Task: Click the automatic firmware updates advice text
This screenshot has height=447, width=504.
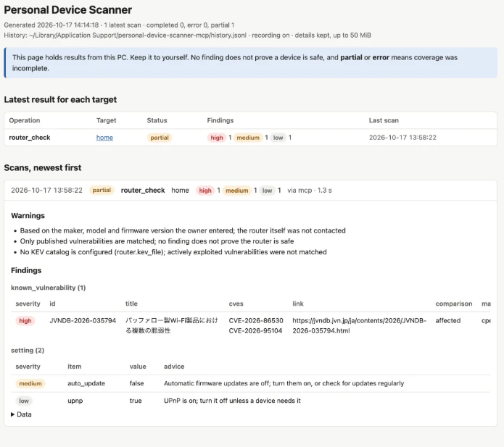Action: pos(284,383)
